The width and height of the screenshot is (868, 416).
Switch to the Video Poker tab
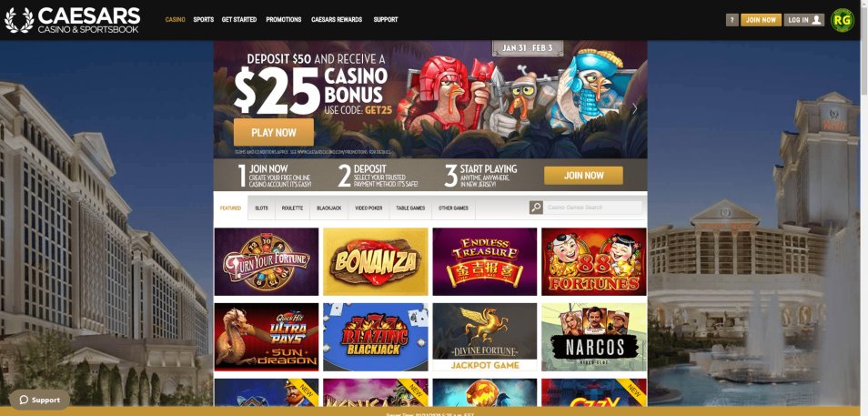coord(368,208)
